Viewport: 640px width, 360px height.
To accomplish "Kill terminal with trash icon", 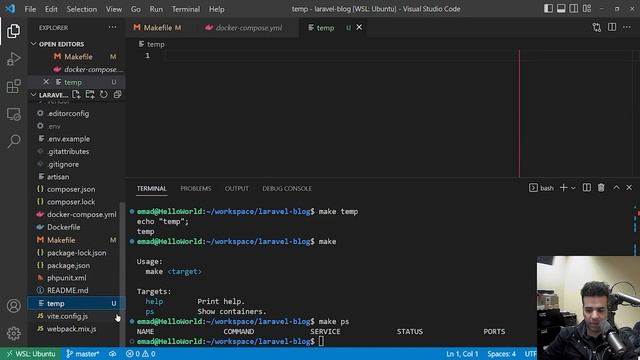I will (601, 188).
